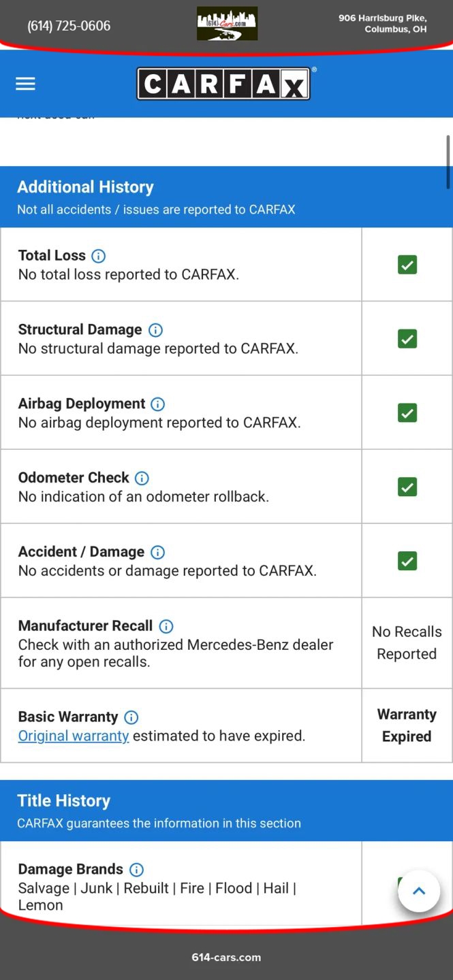Open Manufacturer Recall info icon
The image size is (453, 980).
(166, 626)
